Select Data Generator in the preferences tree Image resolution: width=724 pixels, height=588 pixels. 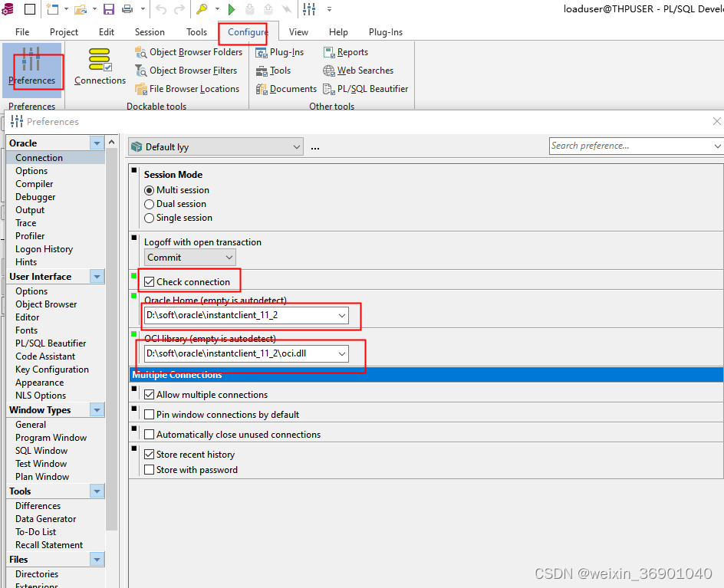[x=45, y=518]
